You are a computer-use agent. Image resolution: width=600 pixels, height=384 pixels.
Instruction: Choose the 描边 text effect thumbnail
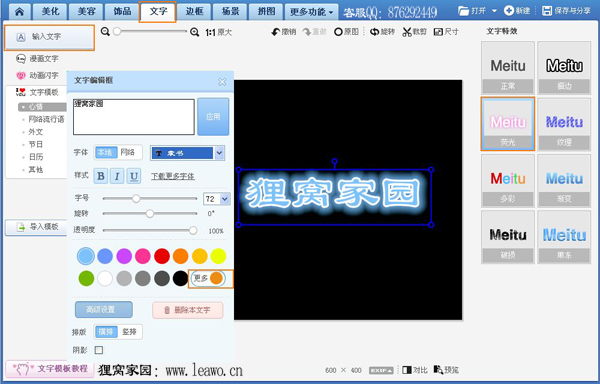point(564,68)
